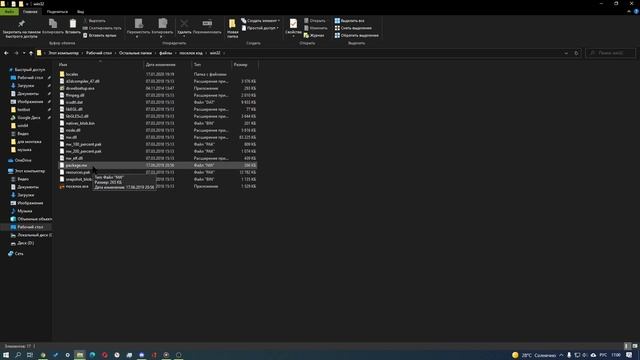This screenshot has height=360, width=640.
Task: Sort by Дата изменения column header
Action: click(x=167, y=64)
